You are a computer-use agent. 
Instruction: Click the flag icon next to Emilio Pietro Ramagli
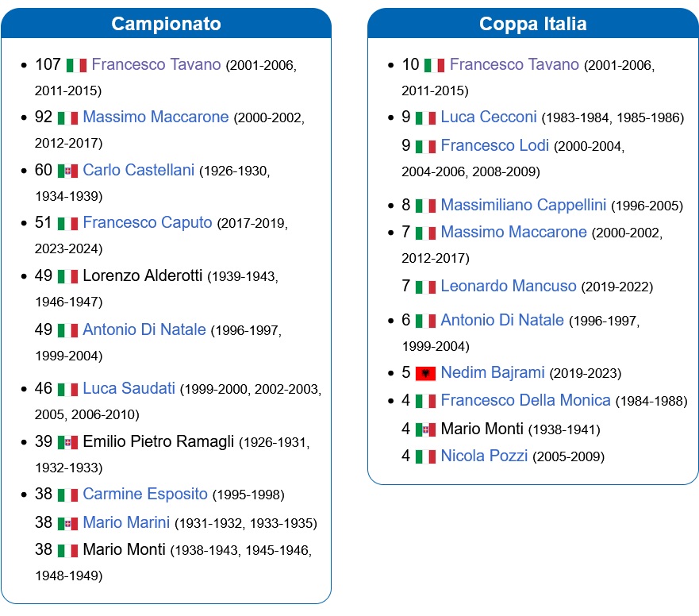tap(67, 442)
